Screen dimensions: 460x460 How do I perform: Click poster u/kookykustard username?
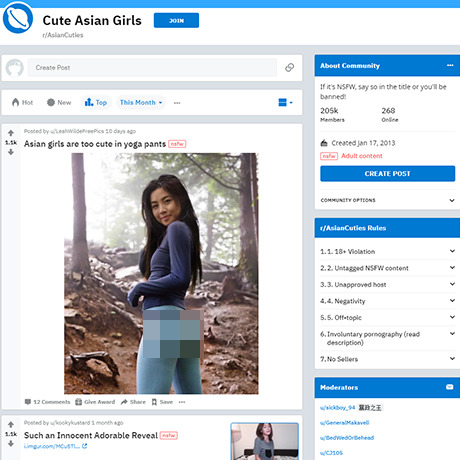coord(70,423)
